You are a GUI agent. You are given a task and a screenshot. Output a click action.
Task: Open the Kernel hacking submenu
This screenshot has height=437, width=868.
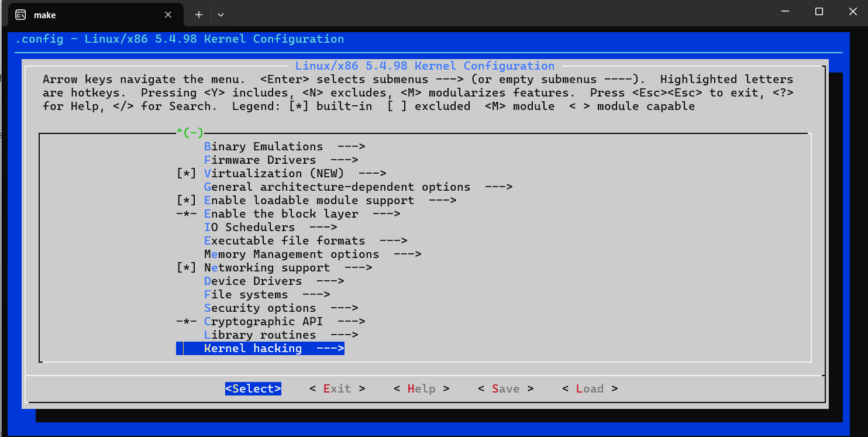[x=253, y=348]
